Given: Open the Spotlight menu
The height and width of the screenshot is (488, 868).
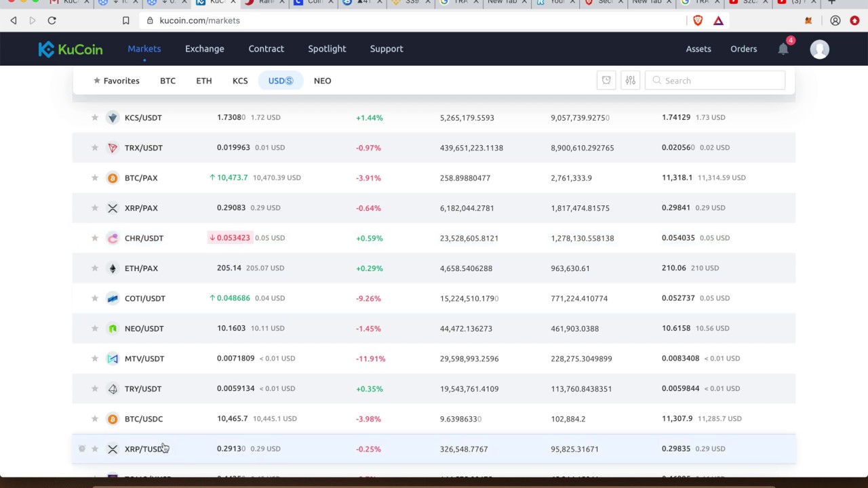Looking at the screenshot, I should click(x=327, y=49).
